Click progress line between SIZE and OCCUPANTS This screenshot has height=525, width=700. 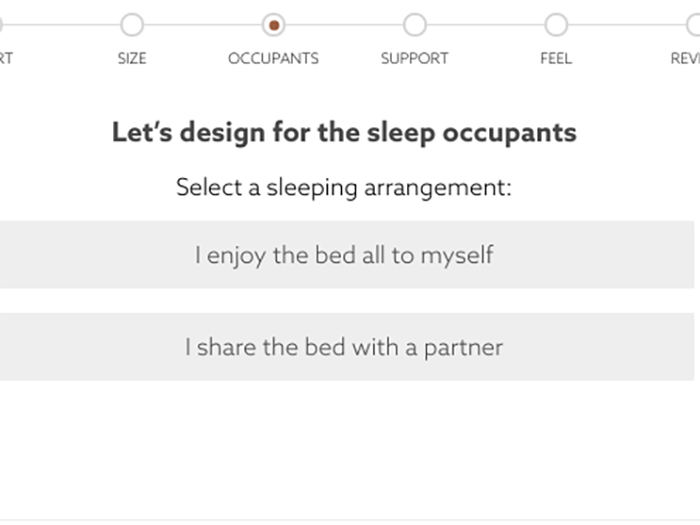202,25
